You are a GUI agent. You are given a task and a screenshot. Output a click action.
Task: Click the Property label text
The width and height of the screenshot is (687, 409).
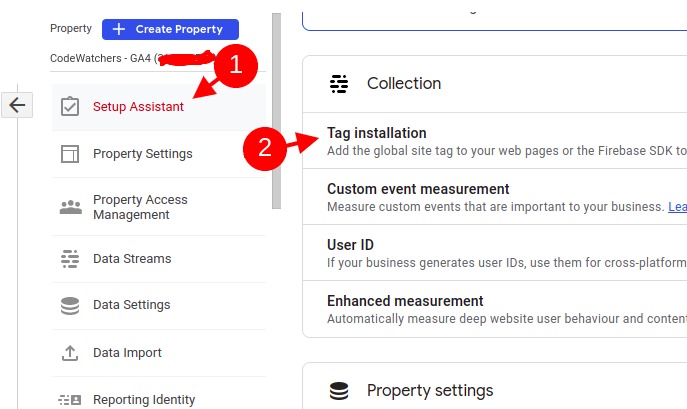click(x=71, y=28)
